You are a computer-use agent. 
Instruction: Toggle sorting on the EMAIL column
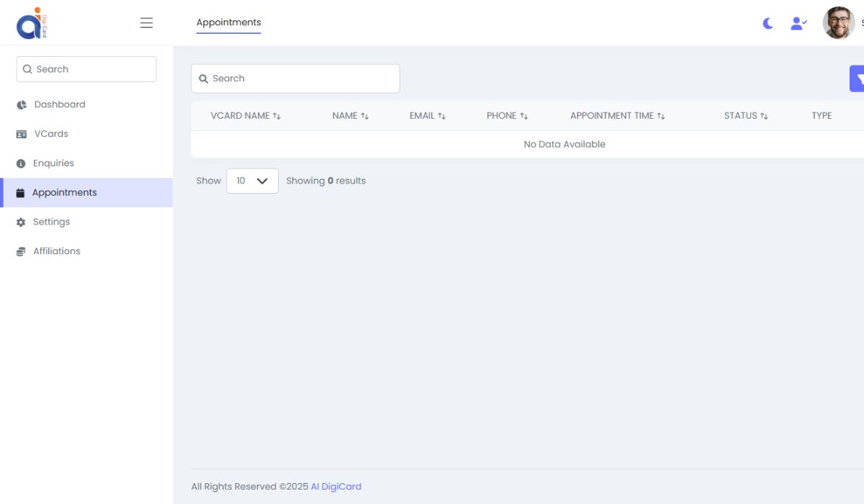pyautogui.click(x=428, y=115)
